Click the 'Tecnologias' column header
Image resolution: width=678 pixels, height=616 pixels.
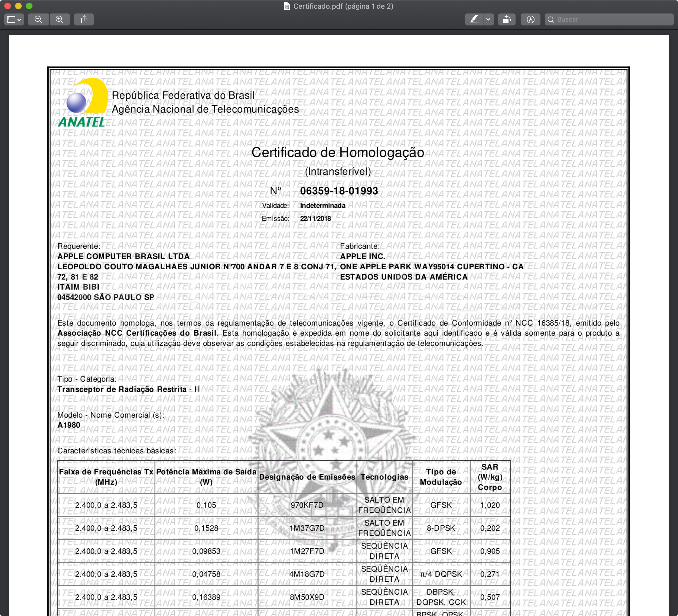coord(384,477)
